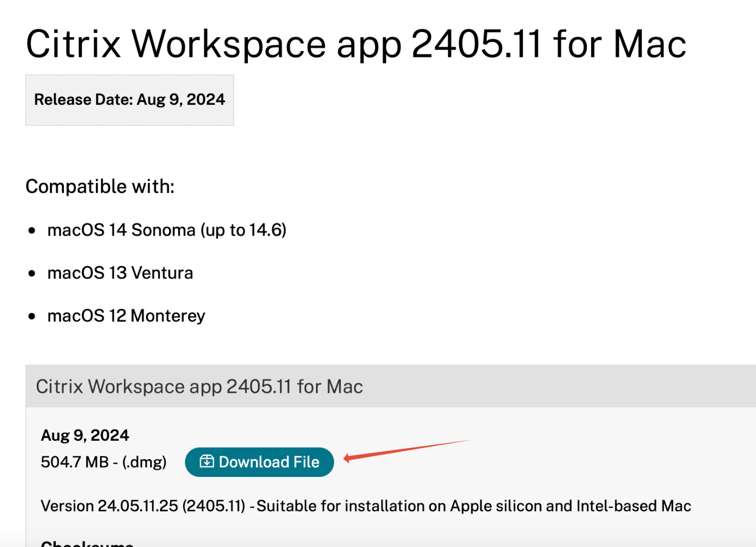Click the '504.7 MB - (.dmg)' file size text

(104, 462)
